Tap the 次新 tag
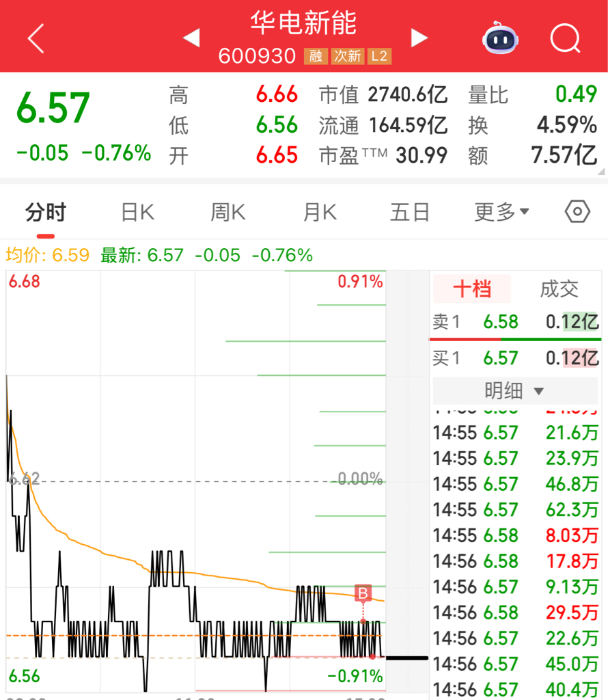Image resolution: width=608 pixels, height=700 pixels. click(348, 56)
